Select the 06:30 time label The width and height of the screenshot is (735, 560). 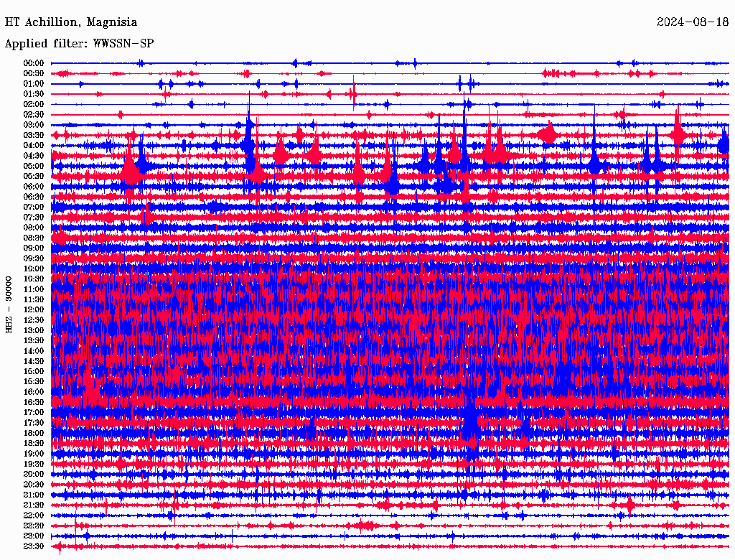[x=33, y=197]
